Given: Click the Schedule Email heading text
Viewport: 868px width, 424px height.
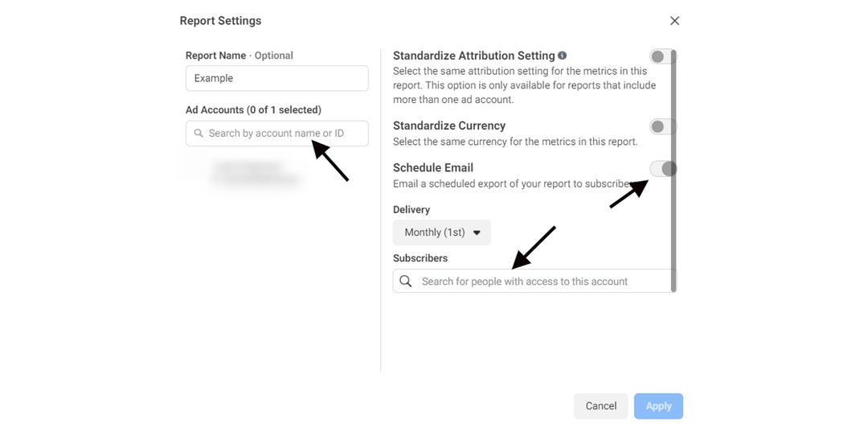Looking at the screenshot, I should click(433, 168).
